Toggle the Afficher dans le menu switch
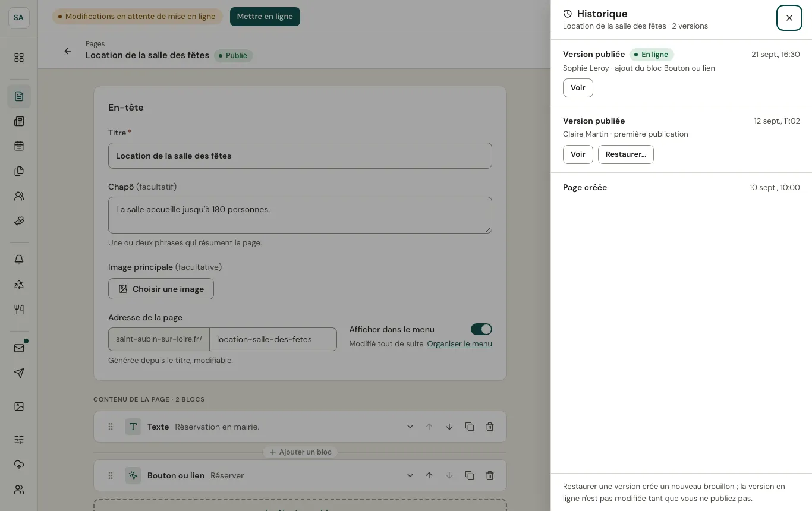This screenshot has width=812, height=511. point(481,329)
